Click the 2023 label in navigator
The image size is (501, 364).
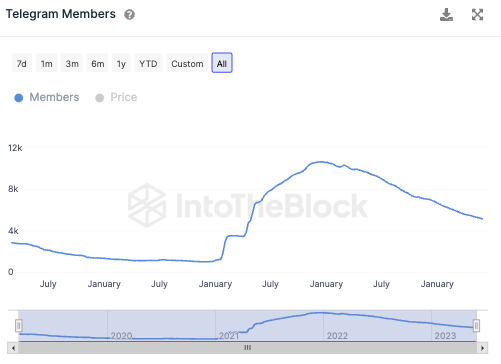click(x=445, y=336)
